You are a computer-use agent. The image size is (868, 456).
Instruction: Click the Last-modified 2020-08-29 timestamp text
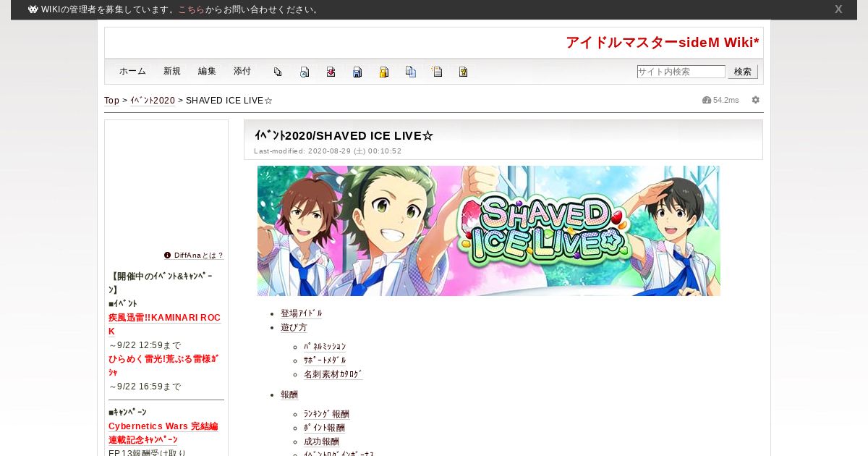click(328, 151)
